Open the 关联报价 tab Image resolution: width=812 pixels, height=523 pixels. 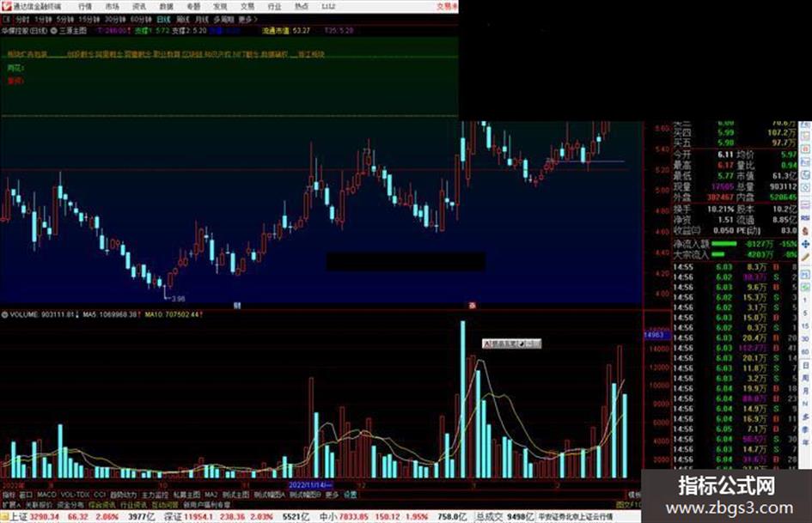click(x=39, y=504)
